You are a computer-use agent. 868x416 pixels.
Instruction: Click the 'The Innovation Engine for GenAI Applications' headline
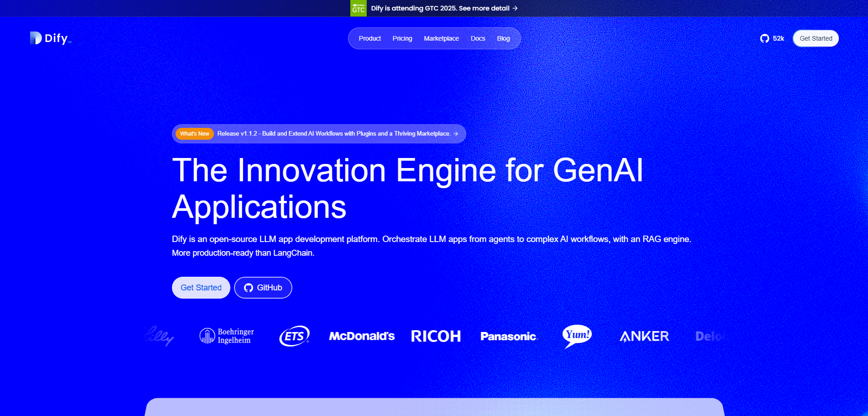[408, 189]
